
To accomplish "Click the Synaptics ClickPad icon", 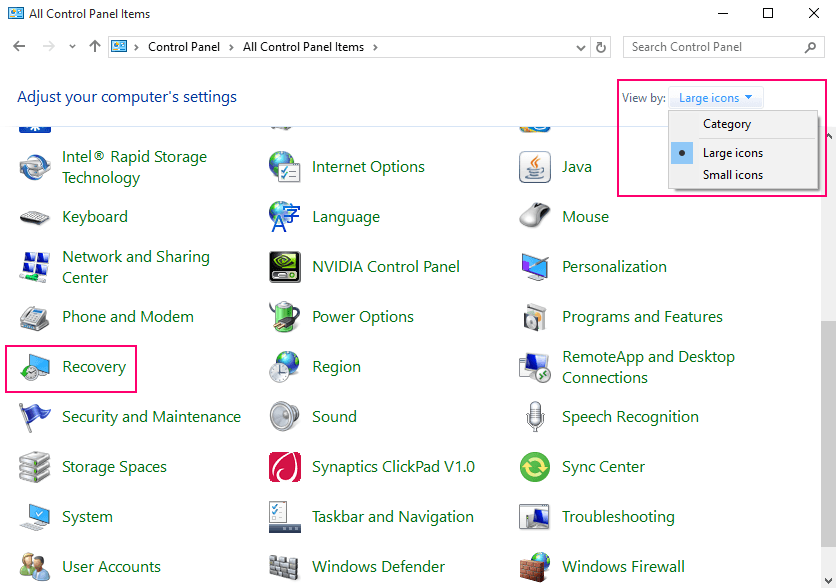I will click(285, 466).
